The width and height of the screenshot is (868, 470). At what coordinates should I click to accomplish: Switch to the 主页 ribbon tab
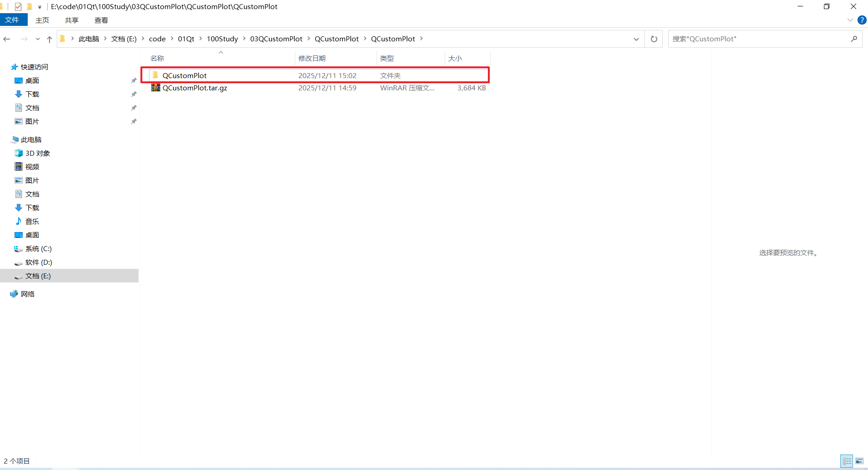42,20
